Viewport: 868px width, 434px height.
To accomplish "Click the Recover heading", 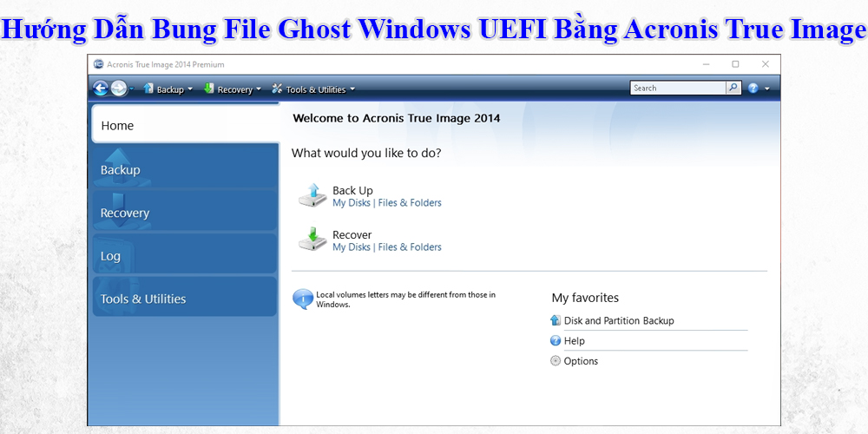I will coord(352,234).
